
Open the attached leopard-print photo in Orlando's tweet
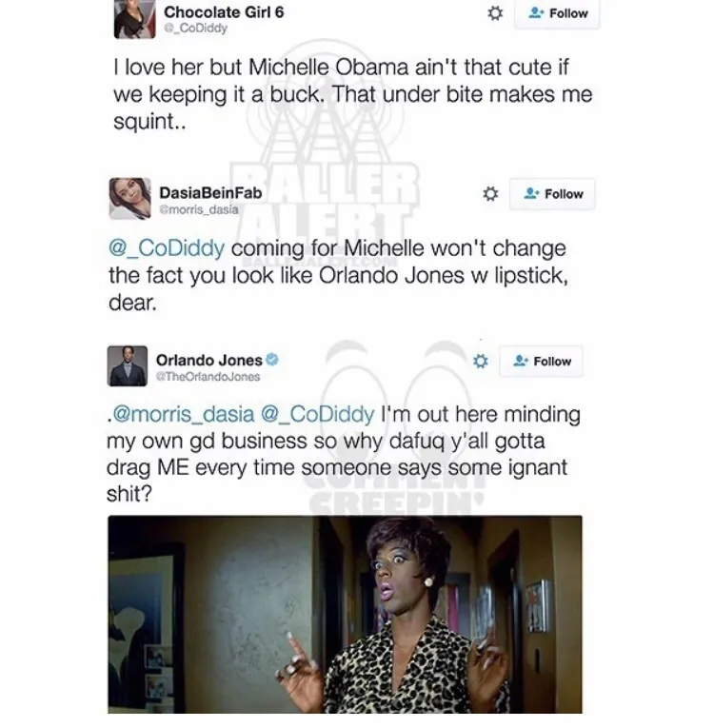pyautogui.click(x=345, y=615)
